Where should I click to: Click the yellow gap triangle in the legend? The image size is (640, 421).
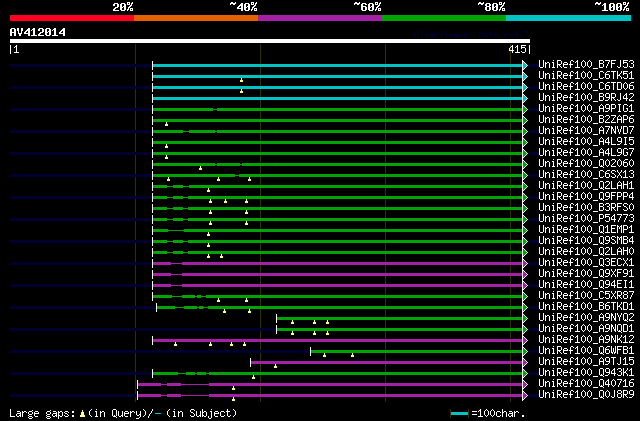(82, 414)
